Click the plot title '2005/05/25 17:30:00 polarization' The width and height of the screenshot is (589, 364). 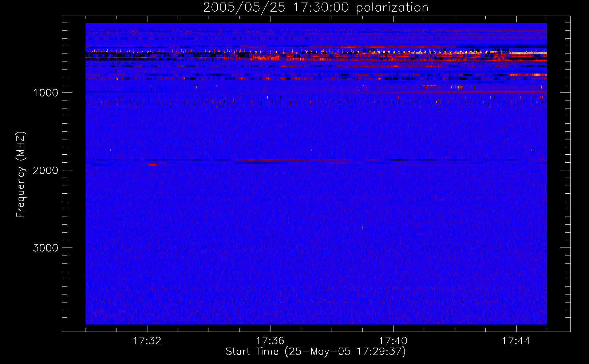(x=316, y=7)
